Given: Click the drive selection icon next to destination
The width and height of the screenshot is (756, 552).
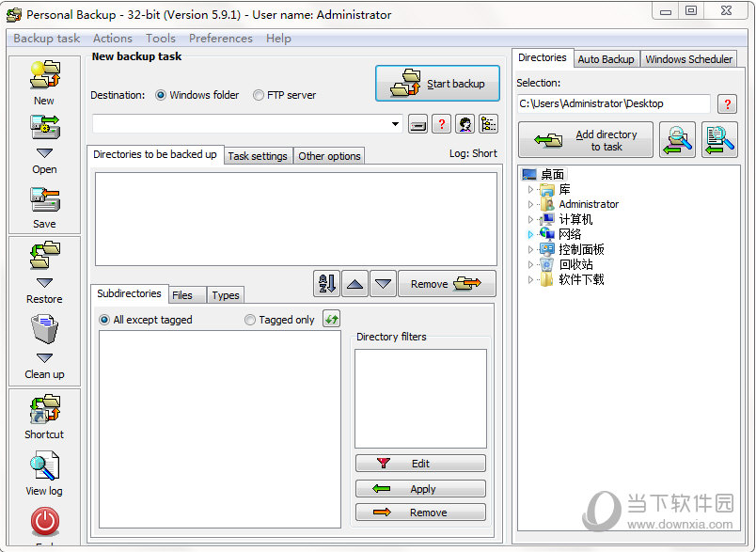Looking at the screenshot, I should [417, 124].
